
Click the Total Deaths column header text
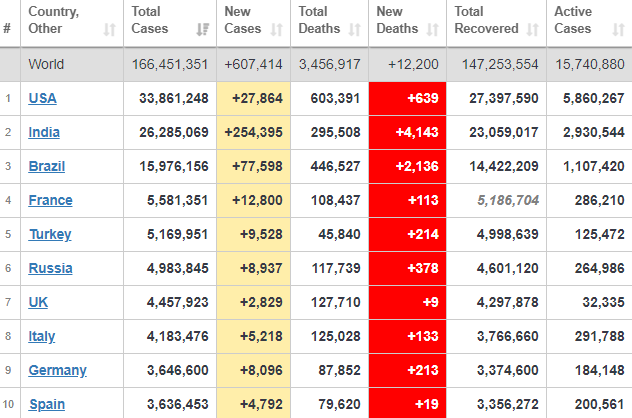(x=319, y=20)
